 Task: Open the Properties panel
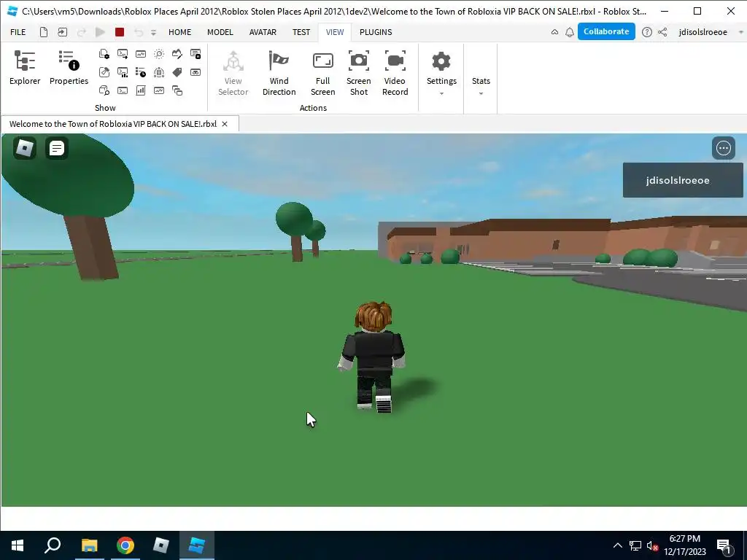point(69,68)
